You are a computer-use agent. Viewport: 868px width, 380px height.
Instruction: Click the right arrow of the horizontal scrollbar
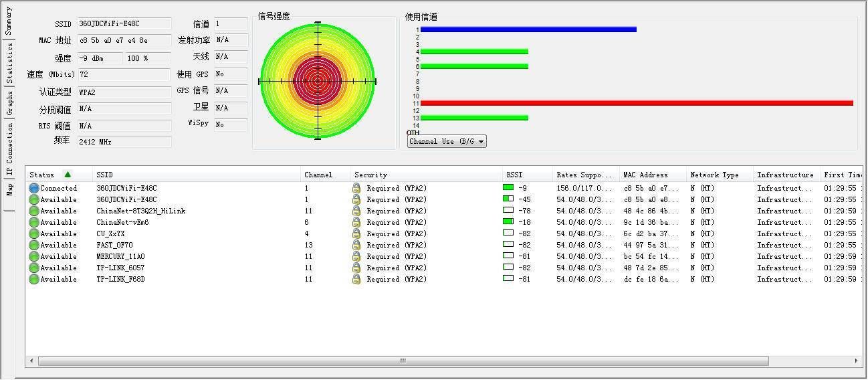[857, 361]
